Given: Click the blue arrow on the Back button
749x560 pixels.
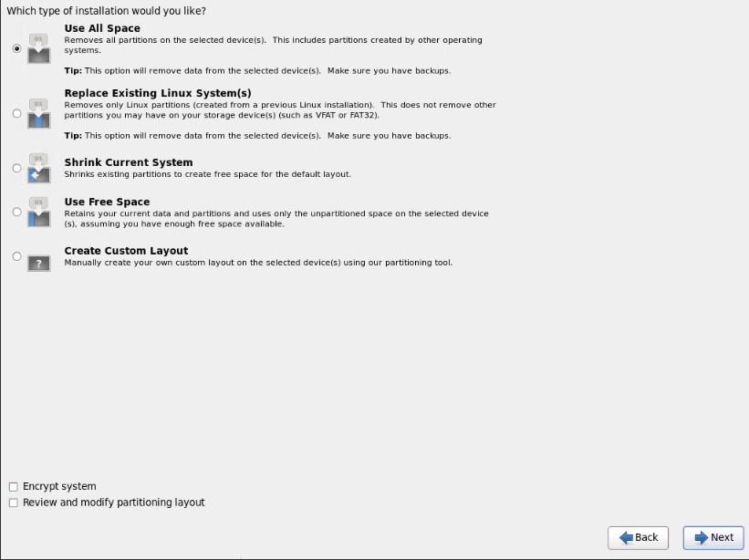Looking at the screenshot, I should [x=626, y=537].
